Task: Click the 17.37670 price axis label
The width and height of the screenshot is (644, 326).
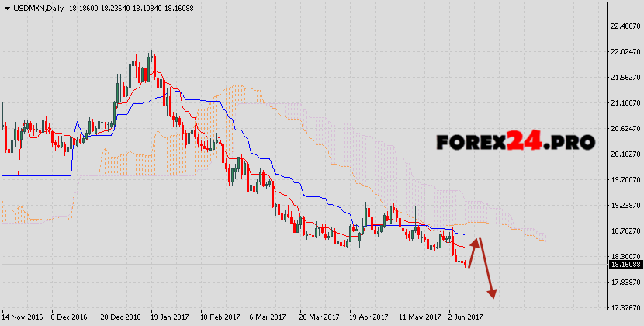Action: click(625, 307)
